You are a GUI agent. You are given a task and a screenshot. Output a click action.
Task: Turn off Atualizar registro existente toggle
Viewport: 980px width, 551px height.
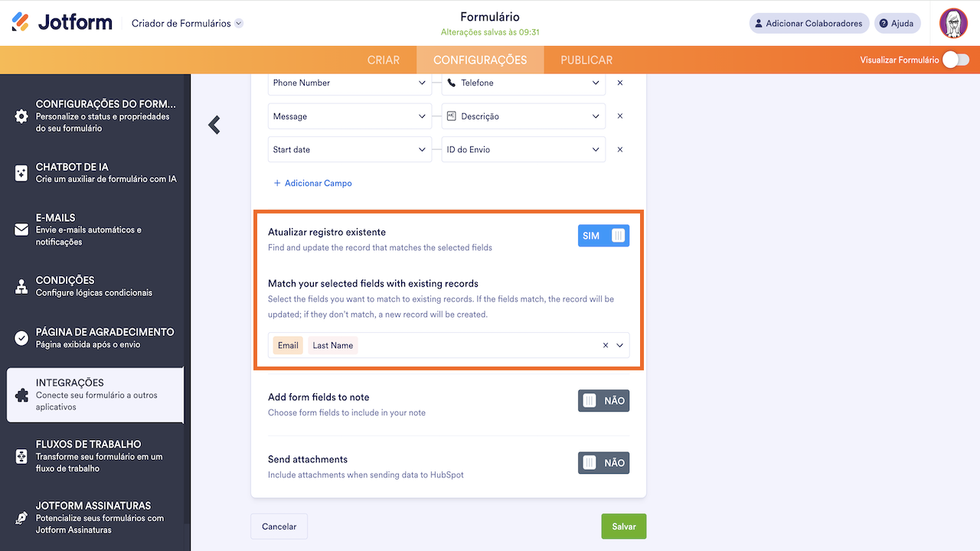click(603, 236)
